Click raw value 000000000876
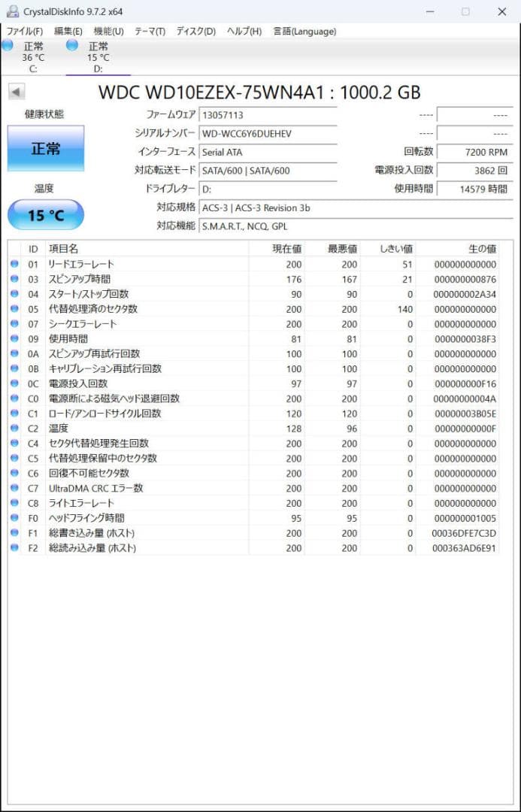 point(465,279)
